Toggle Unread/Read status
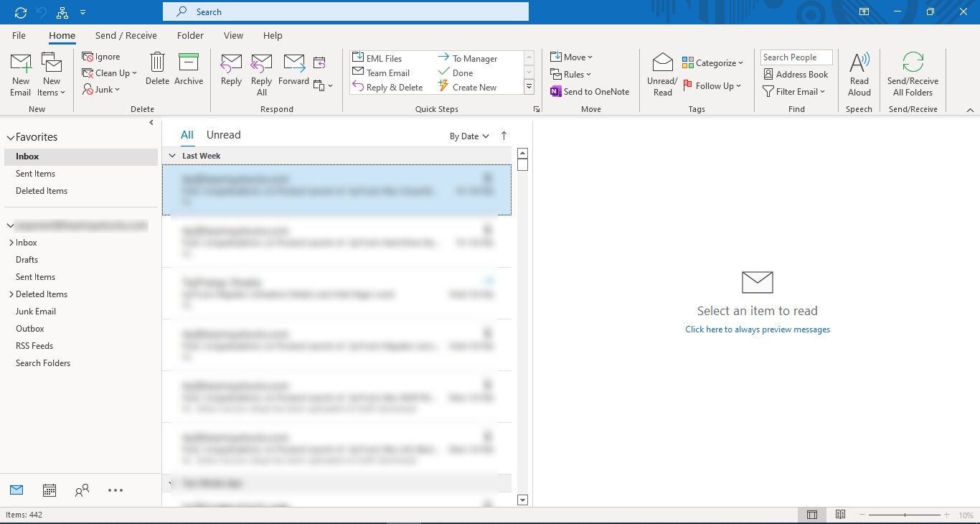The image size is (980, 524). tap(662, 75)
